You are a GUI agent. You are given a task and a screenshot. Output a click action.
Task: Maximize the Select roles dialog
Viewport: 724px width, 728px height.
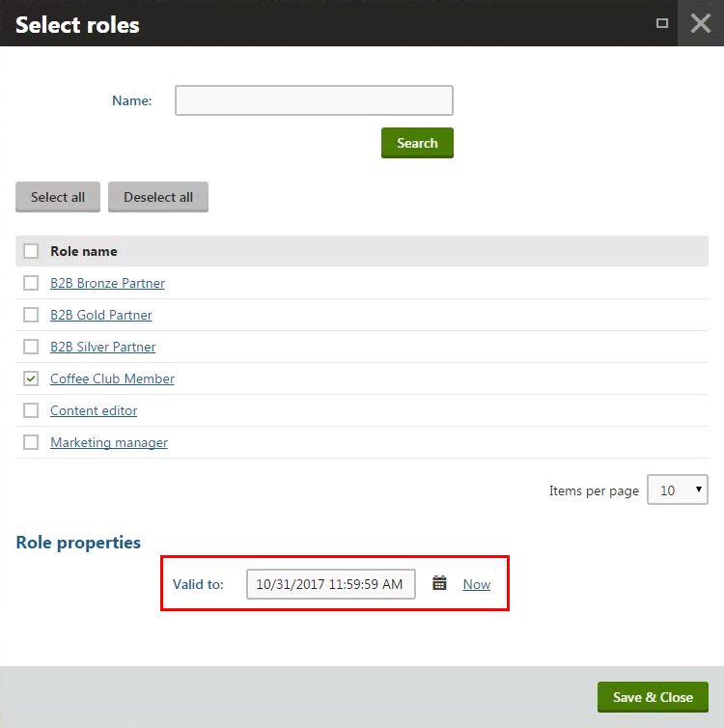662,23
